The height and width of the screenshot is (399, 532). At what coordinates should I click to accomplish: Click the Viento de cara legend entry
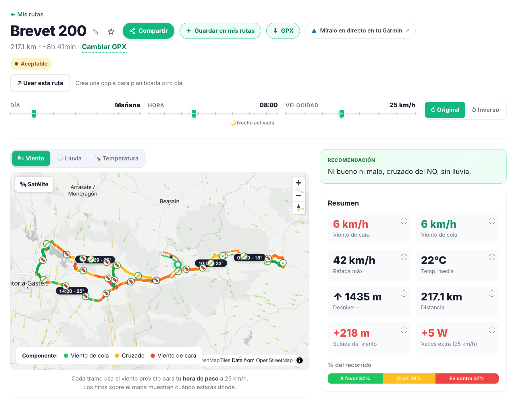click(173, 356)
